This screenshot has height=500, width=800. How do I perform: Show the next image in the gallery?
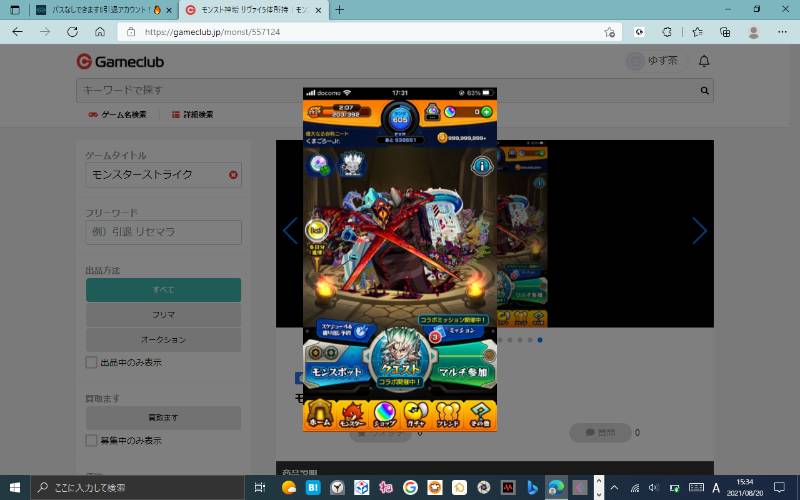(699, 231)
